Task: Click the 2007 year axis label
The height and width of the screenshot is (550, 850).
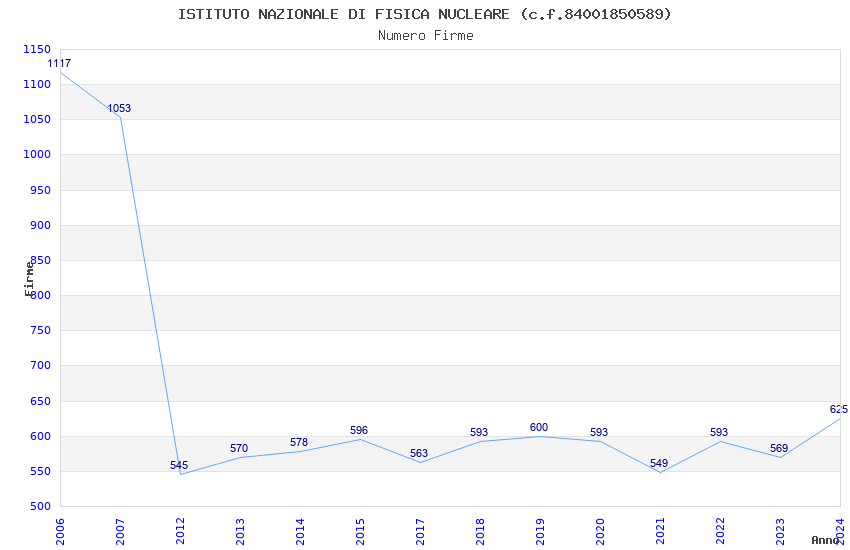Action: click(x=120, y=531)
